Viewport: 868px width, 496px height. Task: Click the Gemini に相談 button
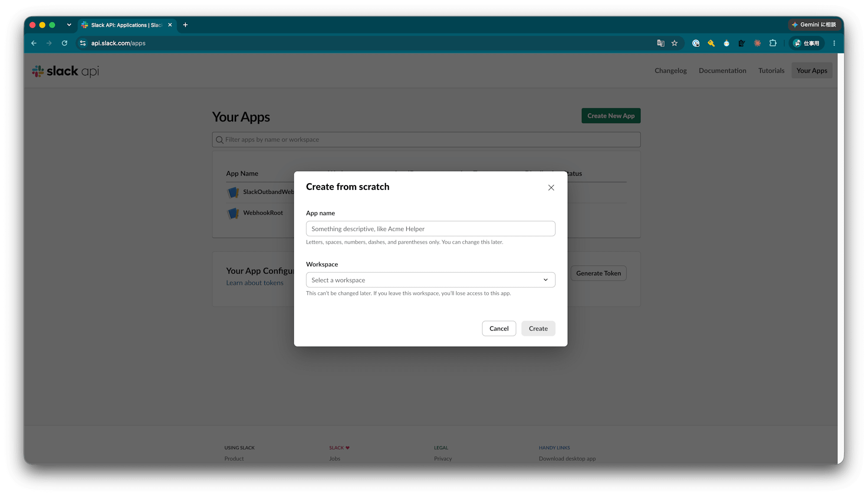[x=814, y=25]
